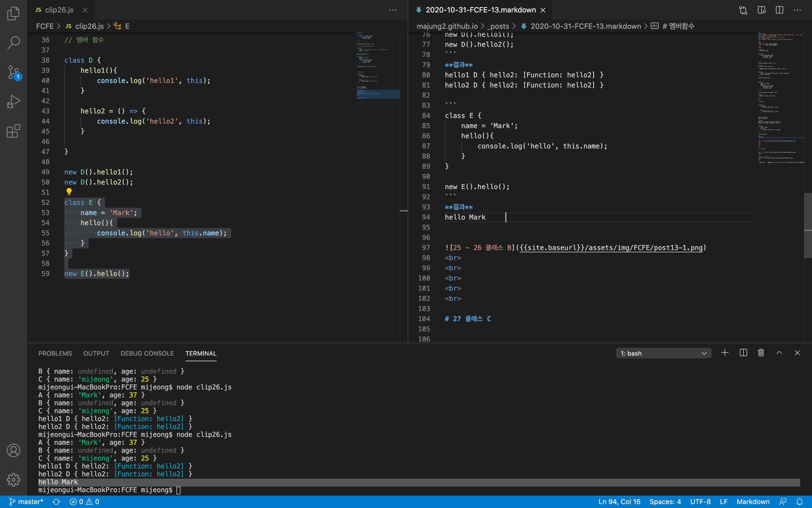
Task: Open the Run and Debug view
Action: pos(14,102)
